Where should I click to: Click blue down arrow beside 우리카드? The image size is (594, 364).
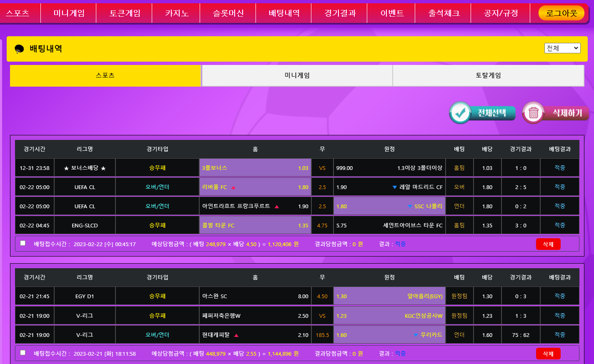416,335
